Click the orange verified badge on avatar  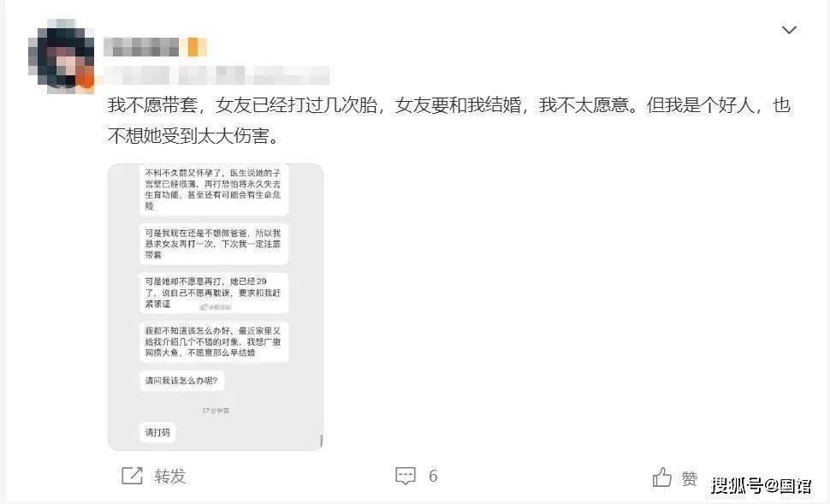(x=86, y=80)
